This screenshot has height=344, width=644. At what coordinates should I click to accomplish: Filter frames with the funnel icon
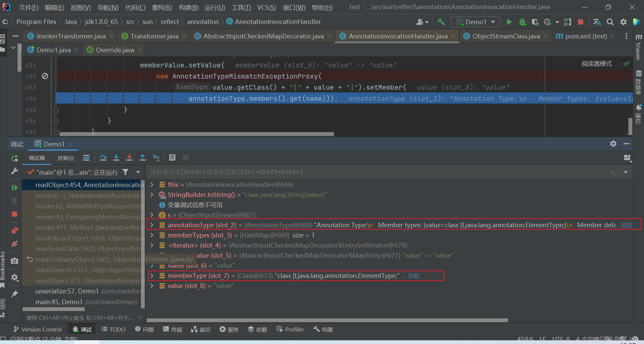pyautogui.click(x=125, y=172)
